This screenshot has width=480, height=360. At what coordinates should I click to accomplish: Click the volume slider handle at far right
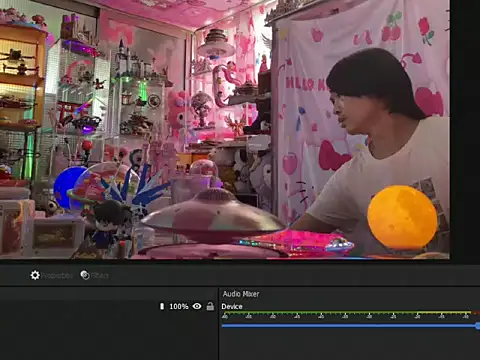coord(478,326)
